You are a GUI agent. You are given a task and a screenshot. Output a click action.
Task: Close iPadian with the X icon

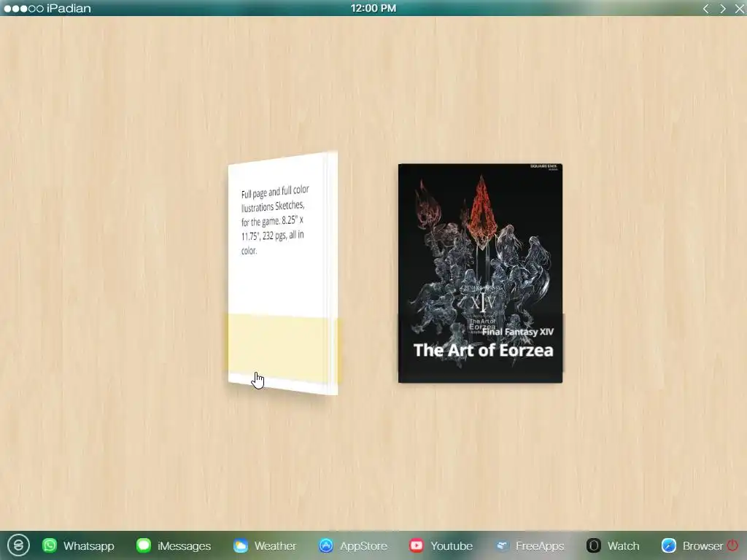click(740, 9)
